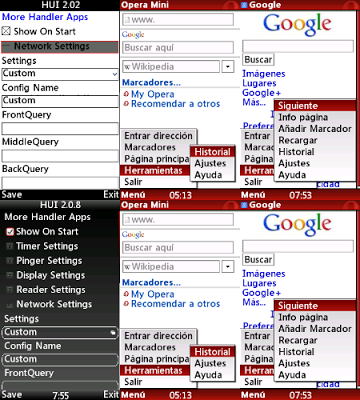Click My Opera icon in lower Opera Mini
The width and height of the screenshot is (360, 400).
(x=126, y=294)
